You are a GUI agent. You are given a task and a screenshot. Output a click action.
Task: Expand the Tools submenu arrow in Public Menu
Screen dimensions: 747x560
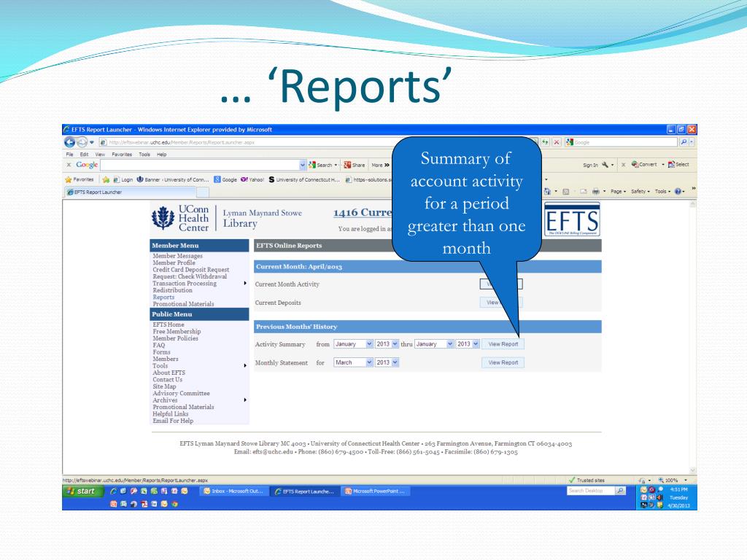coord(245,366)
